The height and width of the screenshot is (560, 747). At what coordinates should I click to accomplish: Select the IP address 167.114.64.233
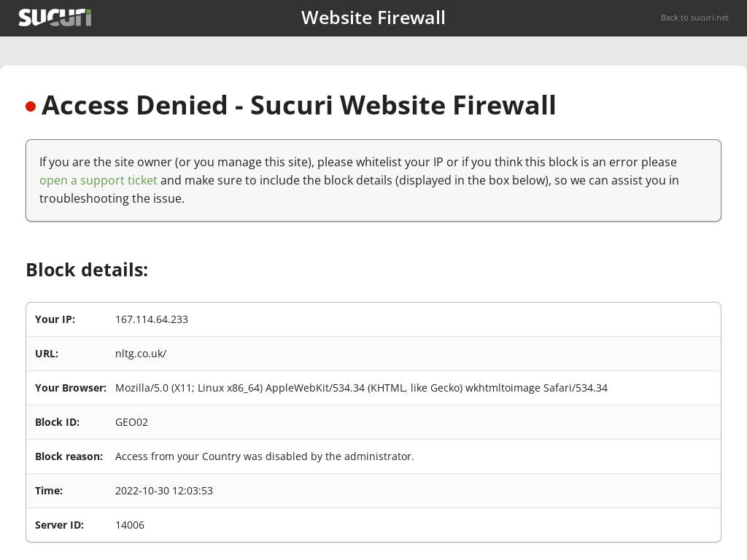tap(152, 319)
